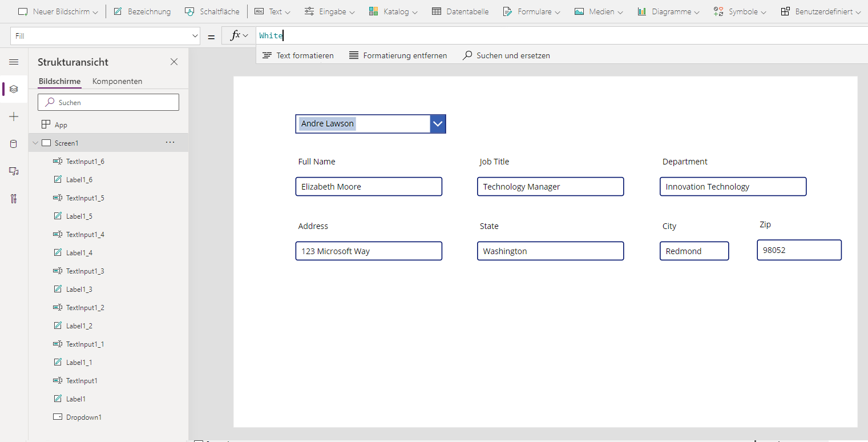Select TextInput1_1 in the tree
Screen dimensions: 868x442
click(x=85, y=344)
